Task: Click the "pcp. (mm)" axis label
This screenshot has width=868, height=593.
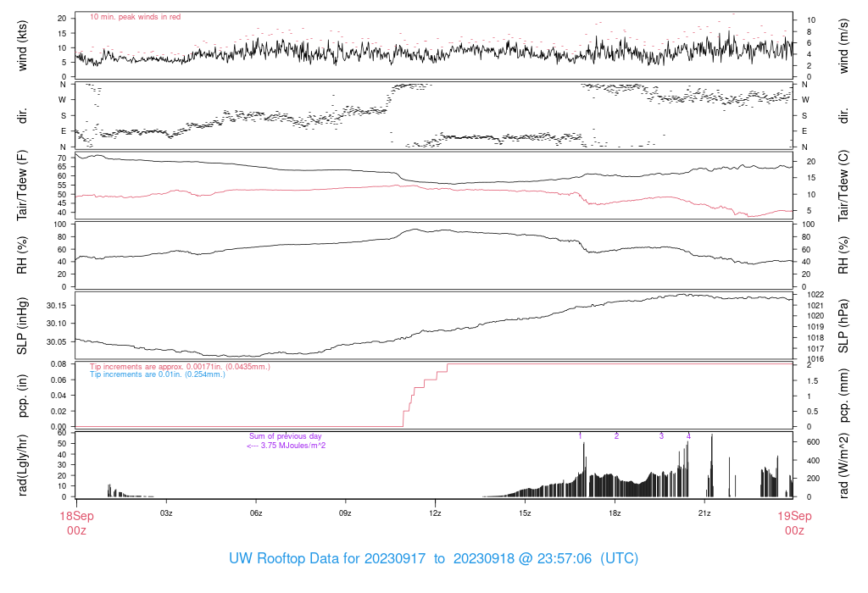Action: pyautogui.click(x=843, y=396)
